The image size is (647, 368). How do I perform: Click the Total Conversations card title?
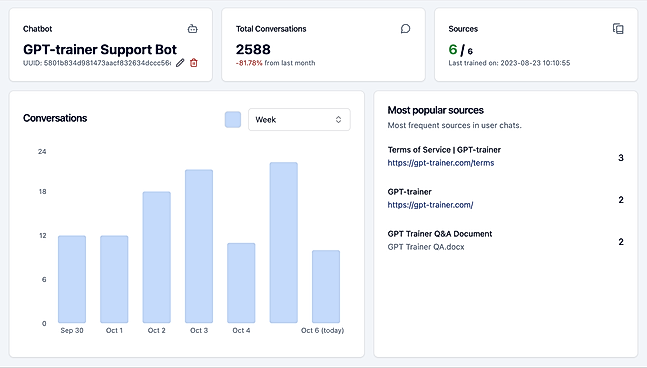coord(271,29)
